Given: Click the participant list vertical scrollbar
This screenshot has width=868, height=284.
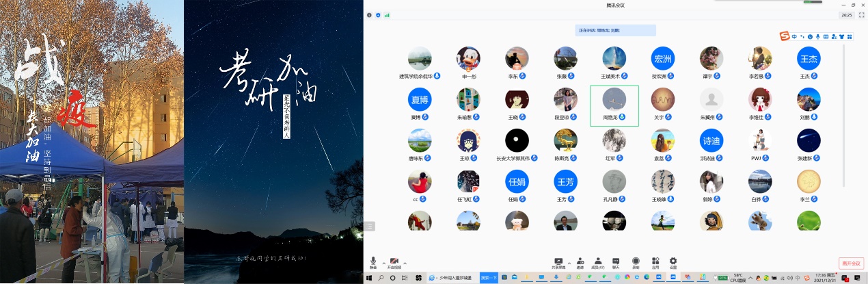Looking at the screenshot, I should click(843, 116).
